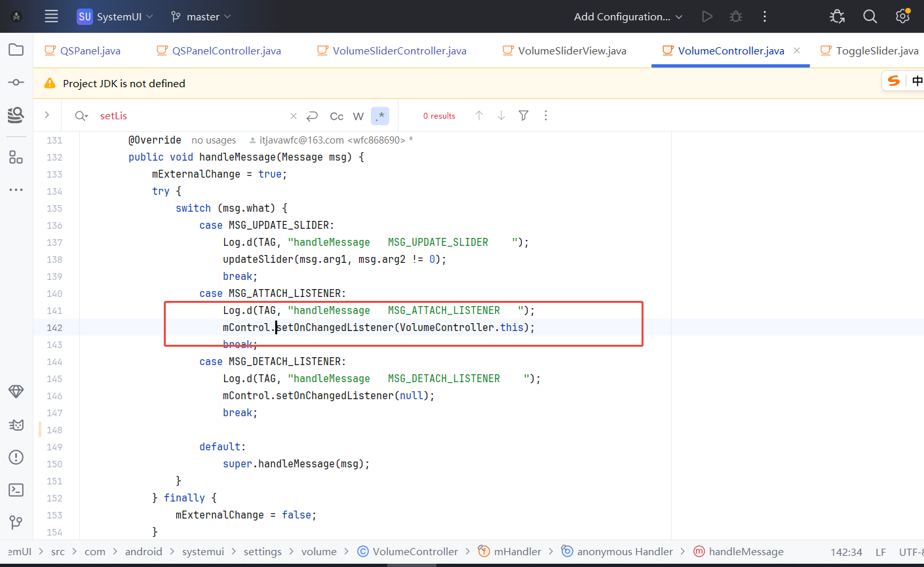This screenshot has height=567, width=924.
Task: Click breadcrumb volume
Action: (x=318, y=552)
